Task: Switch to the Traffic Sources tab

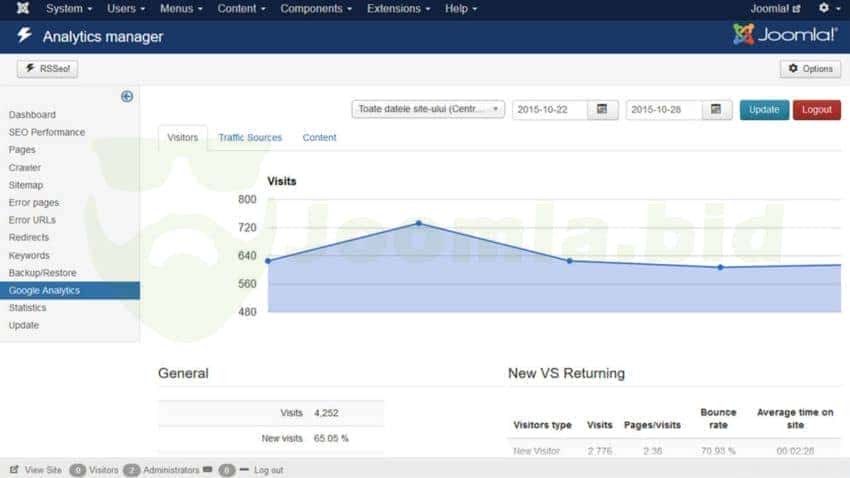Action: pyautogui.click(x=250, y=138)
